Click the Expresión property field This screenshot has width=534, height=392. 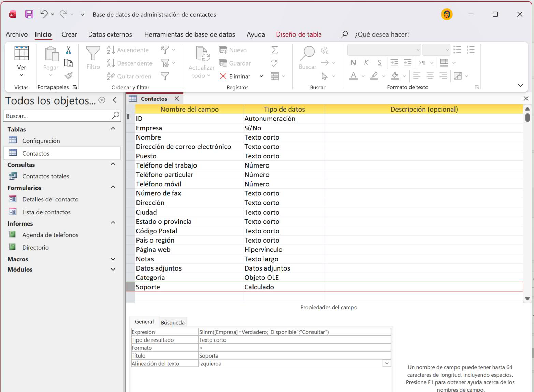(294, 332)
